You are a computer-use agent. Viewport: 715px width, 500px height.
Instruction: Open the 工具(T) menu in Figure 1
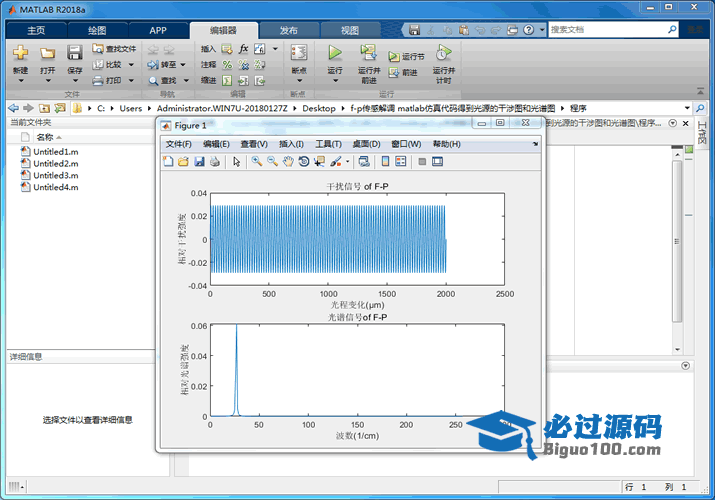(328, 144)
